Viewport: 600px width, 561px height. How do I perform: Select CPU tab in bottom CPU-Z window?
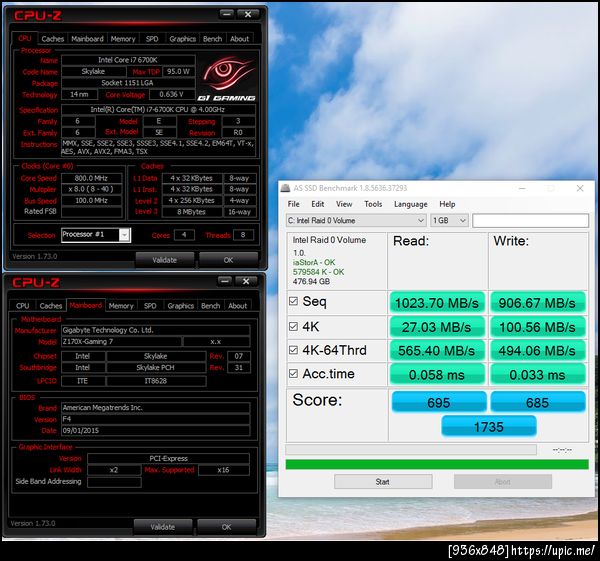tap(23, 306)
